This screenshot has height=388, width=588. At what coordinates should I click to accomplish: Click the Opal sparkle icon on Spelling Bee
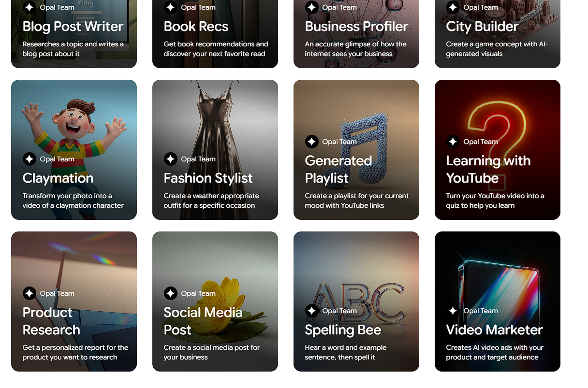tap(312, 311)
